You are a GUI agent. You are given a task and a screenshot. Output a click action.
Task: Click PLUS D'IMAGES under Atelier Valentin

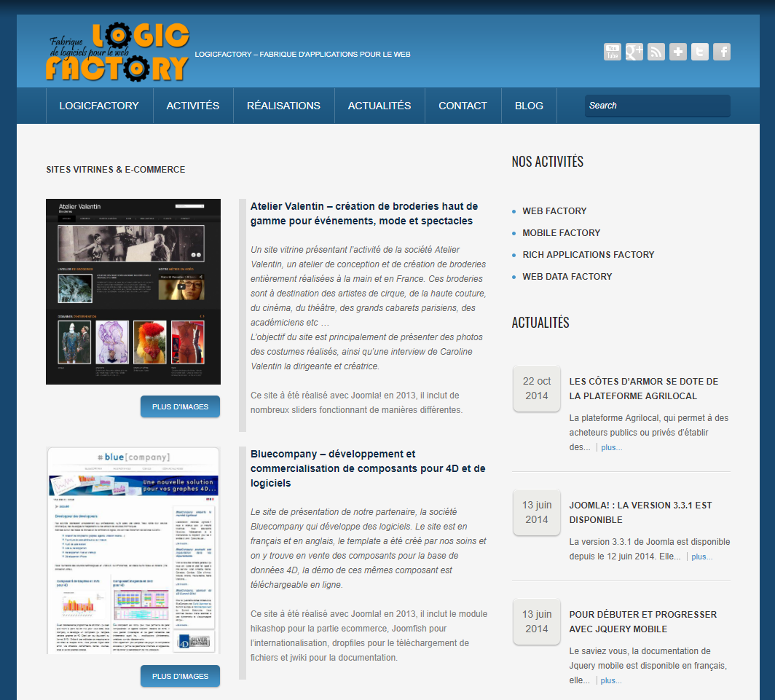181,407
